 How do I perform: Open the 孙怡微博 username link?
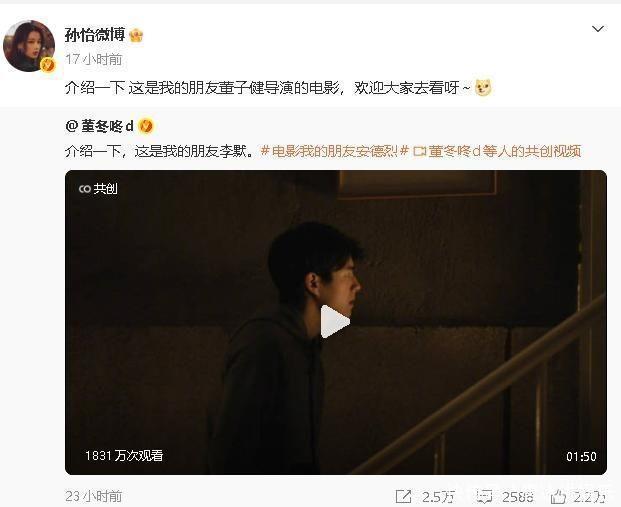coord(95,35)
